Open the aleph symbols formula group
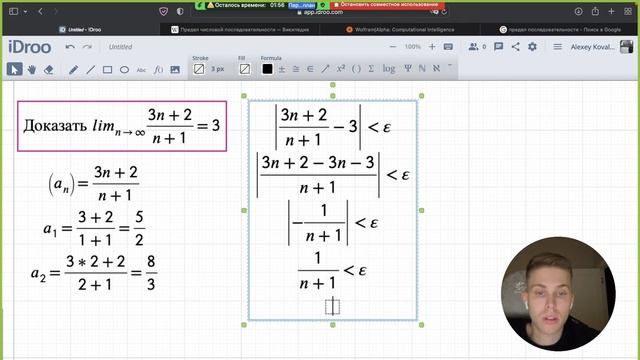This screenshot has height=360, width=640. coord(436,68)
